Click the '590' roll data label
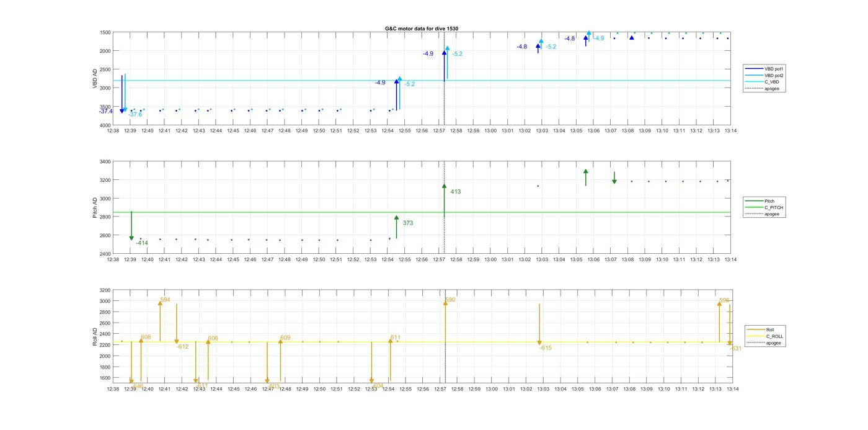 tap(450, 300)
